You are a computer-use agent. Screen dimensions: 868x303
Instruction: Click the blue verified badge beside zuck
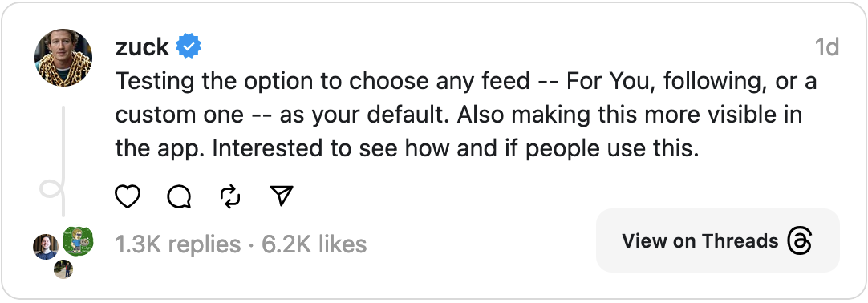coord(189,46)
